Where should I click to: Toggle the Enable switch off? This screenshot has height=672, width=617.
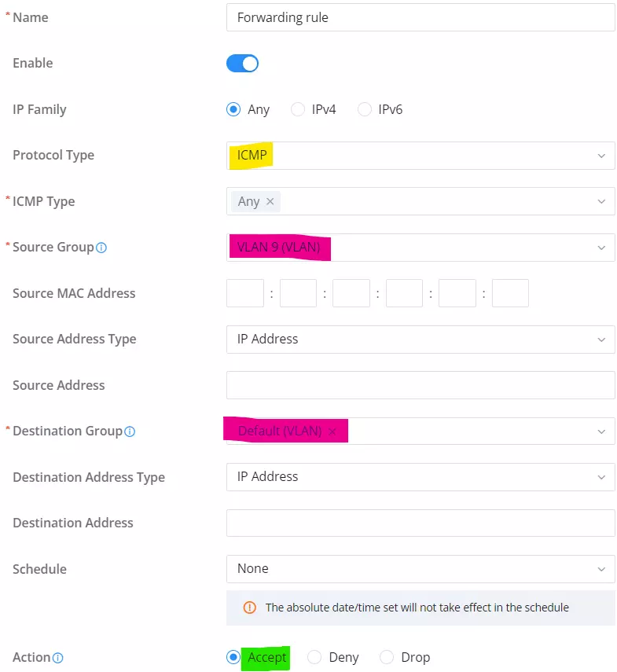243,64
